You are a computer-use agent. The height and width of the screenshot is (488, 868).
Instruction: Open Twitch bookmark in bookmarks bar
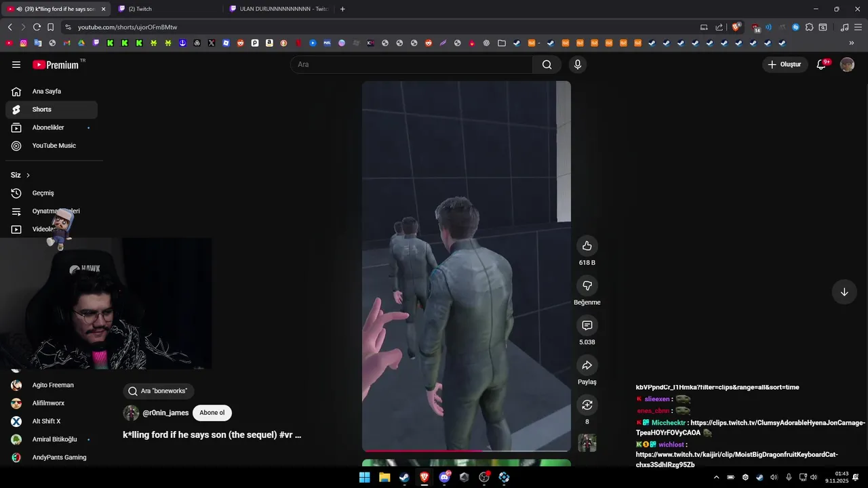pyautogui.click(x=96, y=43)
